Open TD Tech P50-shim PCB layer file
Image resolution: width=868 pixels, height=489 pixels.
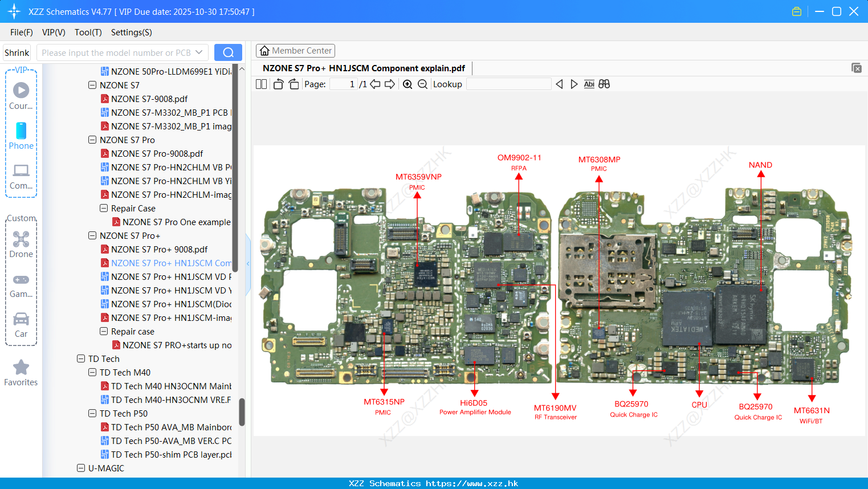pos(171,454)
